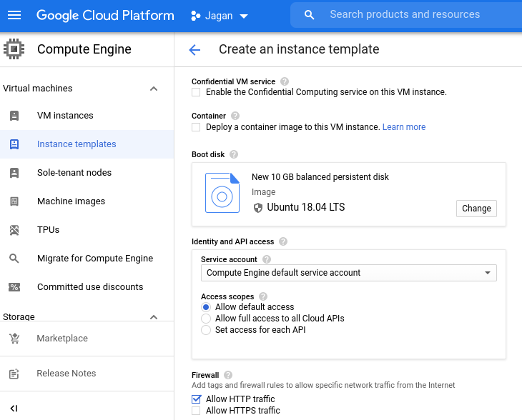
Task: Select Instance templates menu item
Action: [77, 144]
